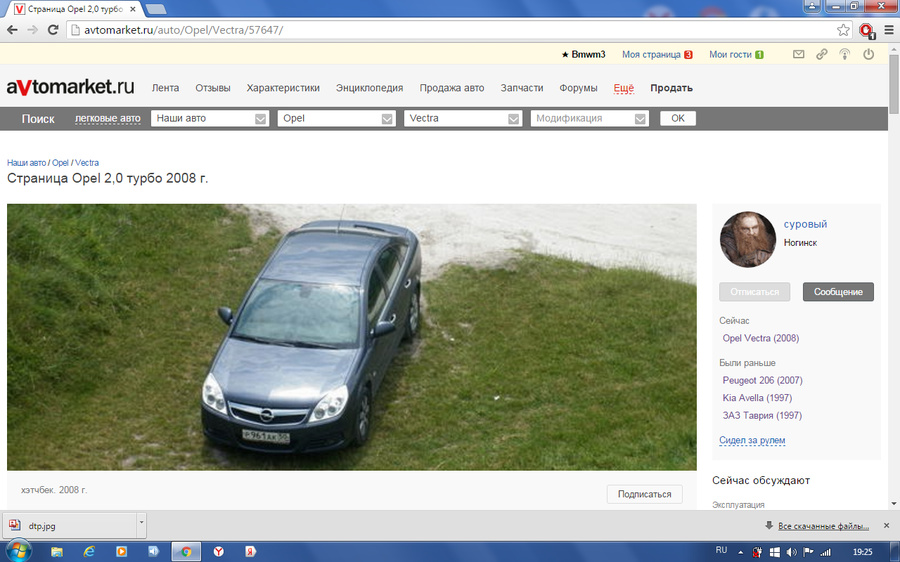900x562 pixels.
Task: Open the downloaded dtp.jpg file
Action: [70, 525]
